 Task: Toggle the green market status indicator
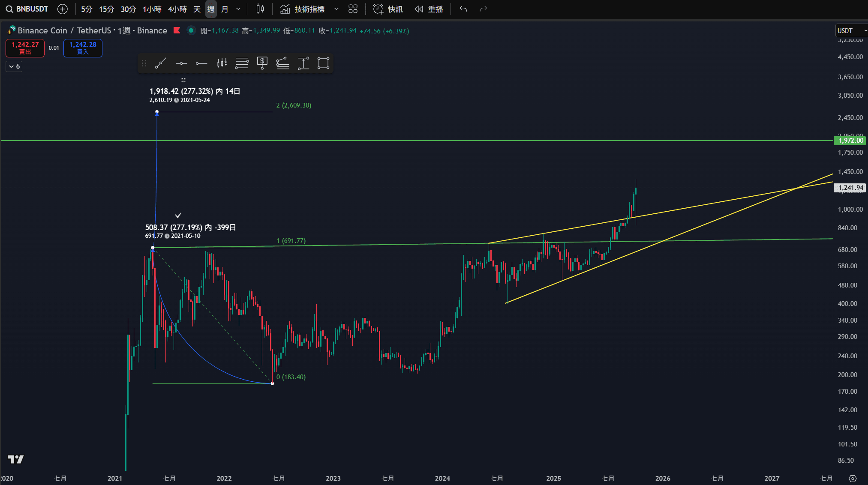tap(191, 30)
